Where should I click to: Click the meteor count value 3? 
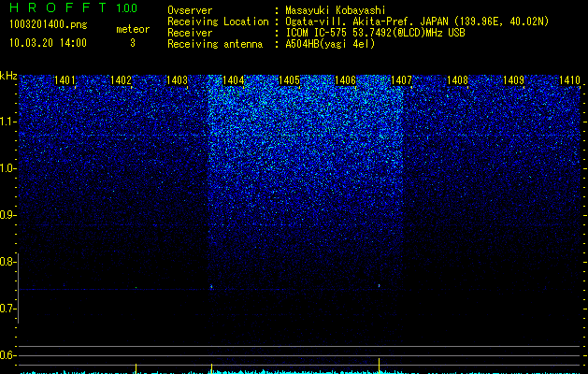click(133, 43)
